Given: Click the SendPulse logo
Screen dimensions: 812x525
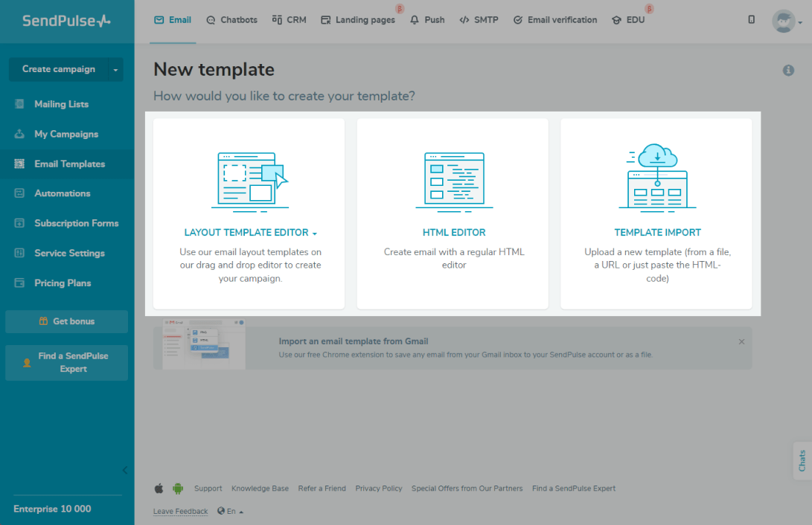Looking at the screenshot, I should (x=66, y=21).
